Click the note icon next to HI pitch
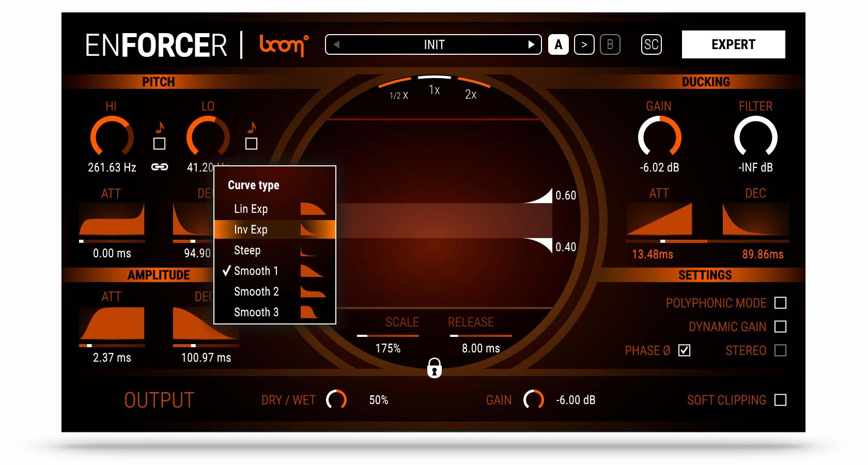868x465 pixels. point(160,127)
